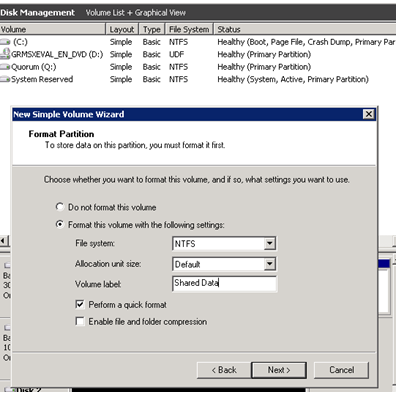Sort by the Type column header
401x394 pixels.
[152, 29]
